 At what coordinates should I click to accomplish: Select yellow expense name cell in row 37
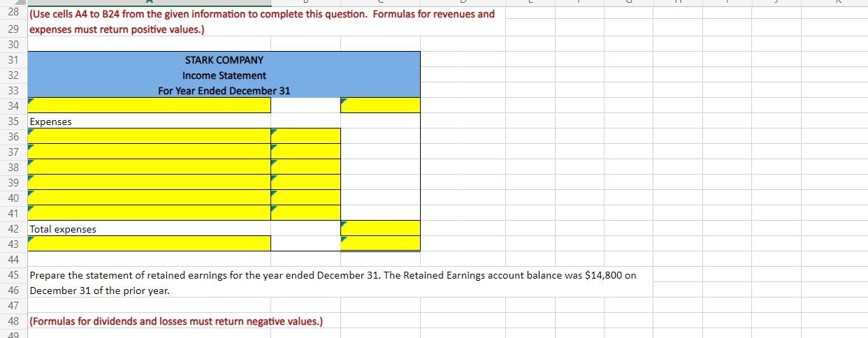pyautogui.click(x=149, y=152)
